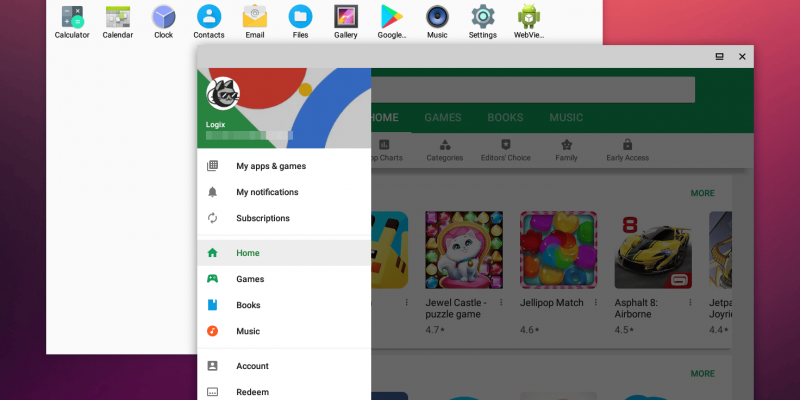The image size is (800, 400).
Task: Open the Calendar app
Action: point(118,21)
